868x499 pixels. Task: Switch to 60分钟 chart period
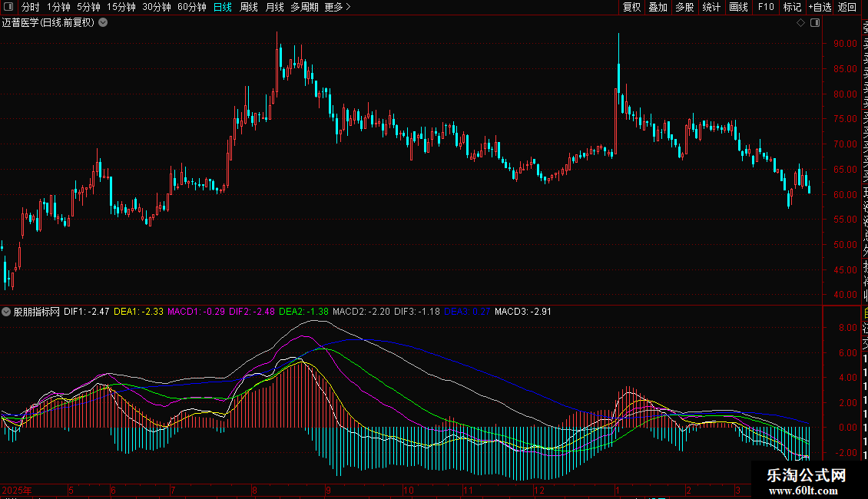[x=191, y=8]
